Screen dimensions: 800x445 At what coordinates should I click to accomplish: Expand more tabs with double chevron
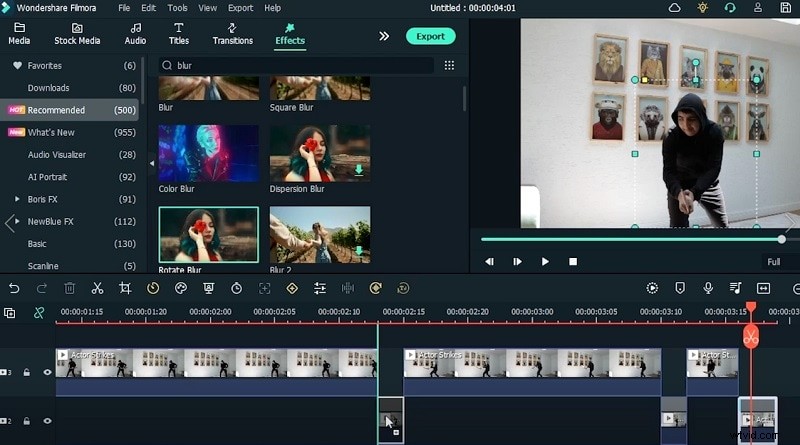pyautogui.click(x=384, y=36)
